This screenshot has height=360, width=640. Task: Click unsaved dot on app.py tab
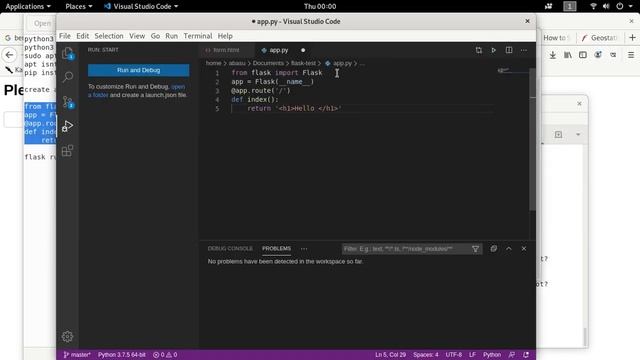pyautogui.click(x=303, y=50)
